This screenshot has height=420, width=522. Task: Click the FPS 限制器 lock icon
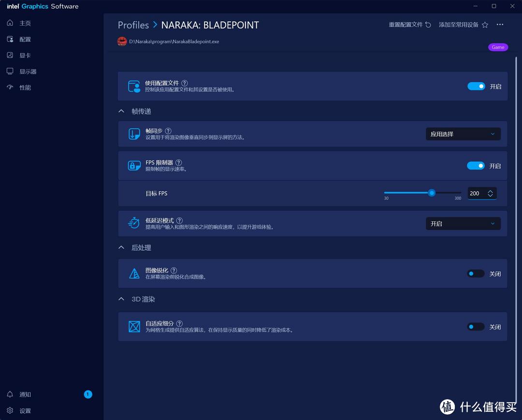[x=134, y=165]
